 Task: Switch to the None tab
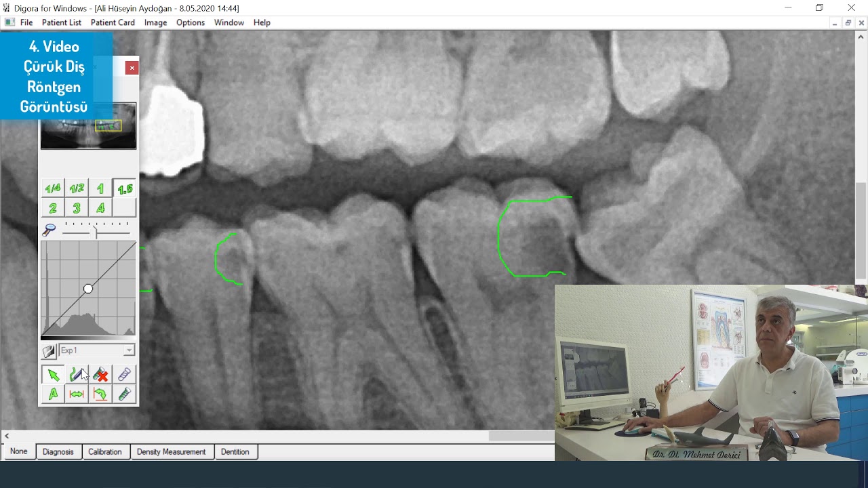[19, 451]
